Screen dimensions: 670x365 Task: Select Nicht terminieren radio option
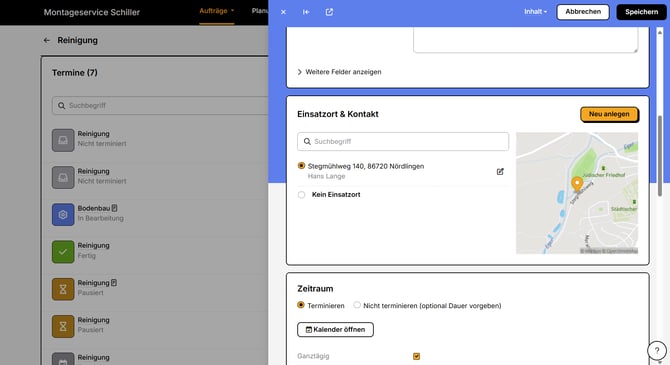tap(357, 305)
